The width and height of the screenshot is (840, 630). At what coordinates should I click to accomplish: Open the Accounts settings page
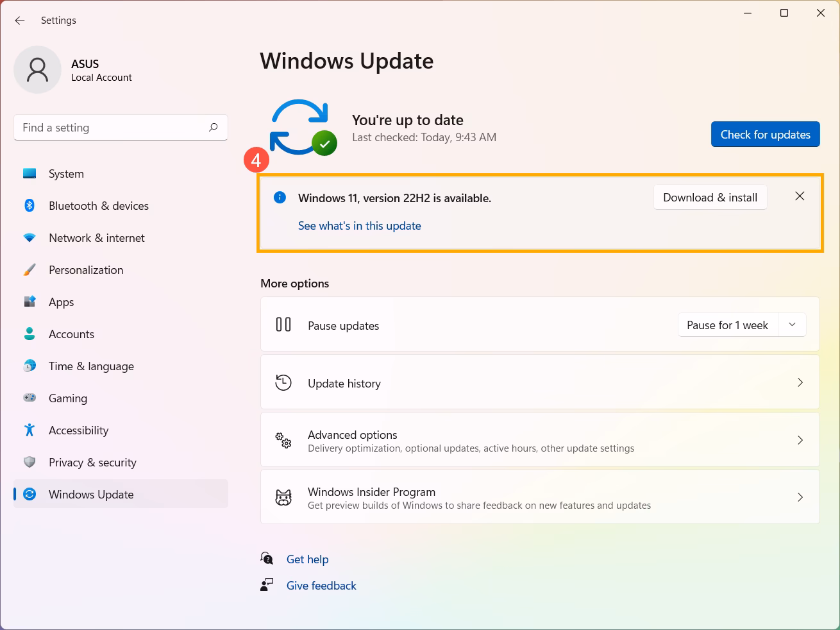tap(71, 334)
